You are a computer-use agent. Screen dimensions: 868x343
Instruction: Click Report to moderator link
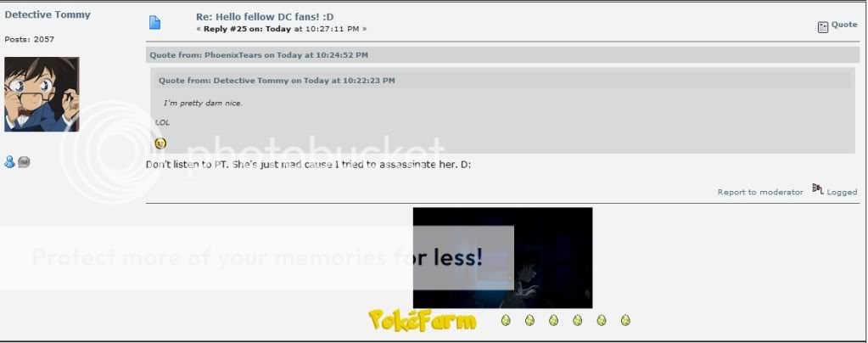pos(760,192)
